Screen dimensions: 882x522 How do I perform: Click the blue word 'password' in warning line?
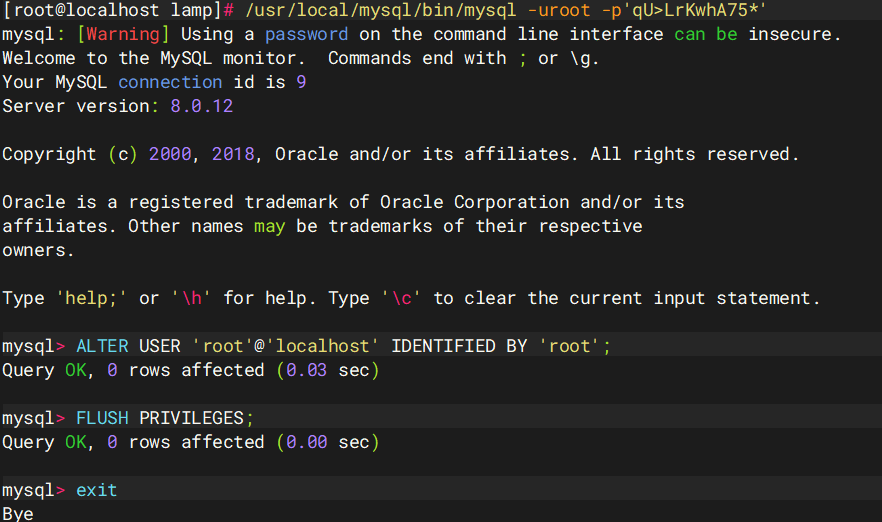point(307,34)
